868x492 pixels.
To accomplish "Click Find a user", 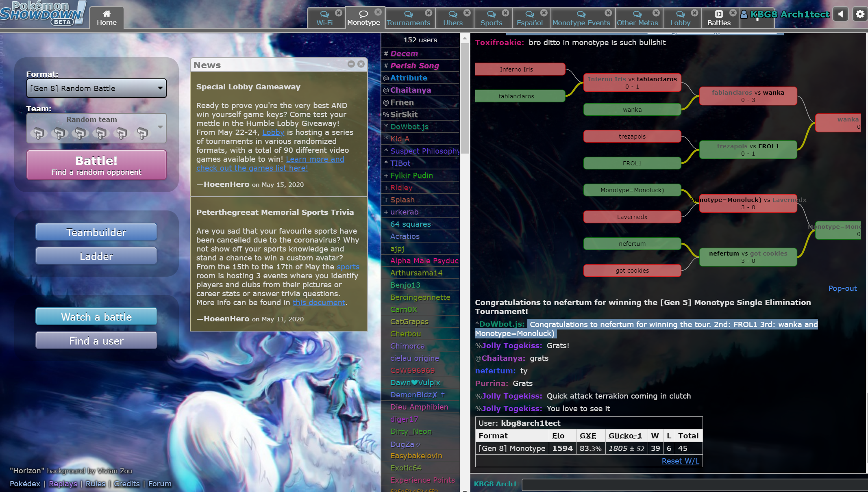I will (x=96, y=340).
